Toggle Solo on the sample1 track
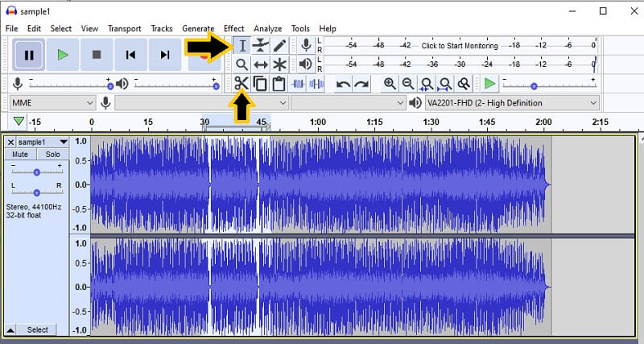 [52, 155]
